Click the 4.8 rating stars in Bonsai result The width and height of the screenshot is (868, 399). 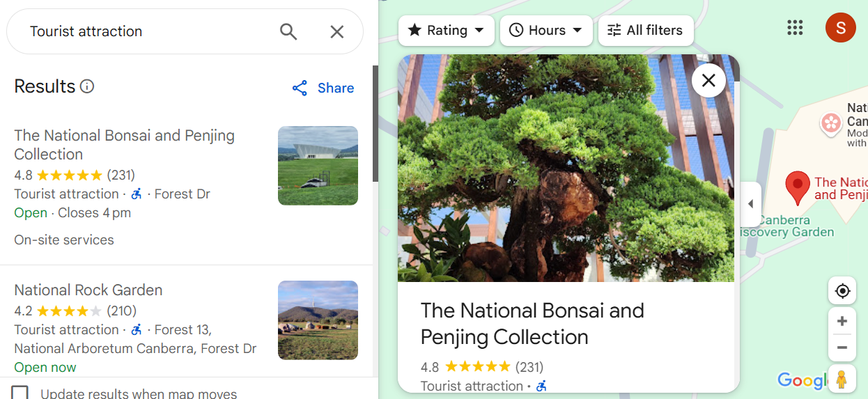(x=69, y=175)
